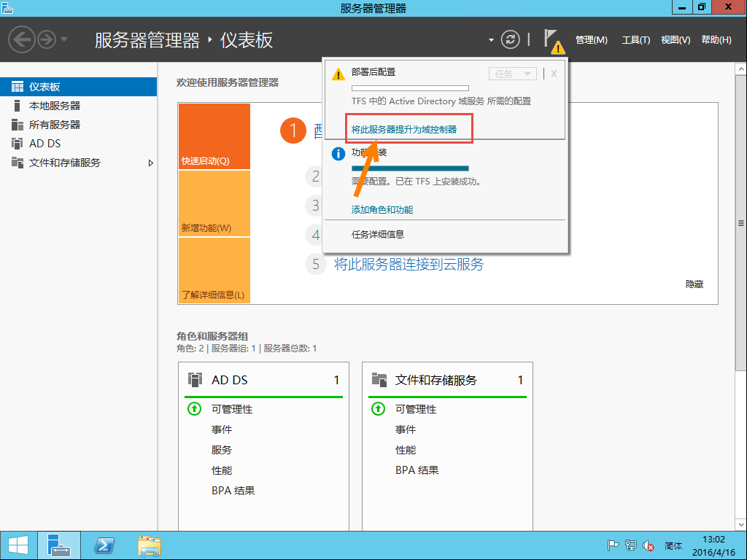Click the vertical scrollbar down arrow
747x560 pixels.
[741, 525]
